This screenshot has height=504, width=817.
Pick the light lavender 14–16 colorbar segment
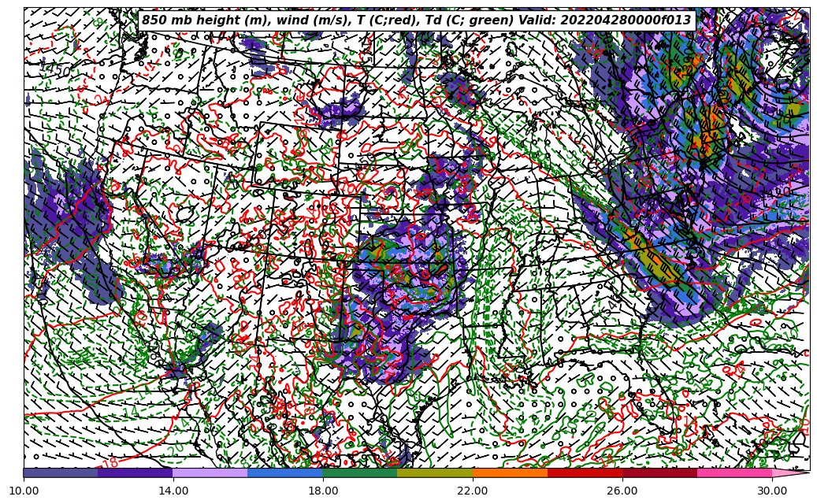210,472
